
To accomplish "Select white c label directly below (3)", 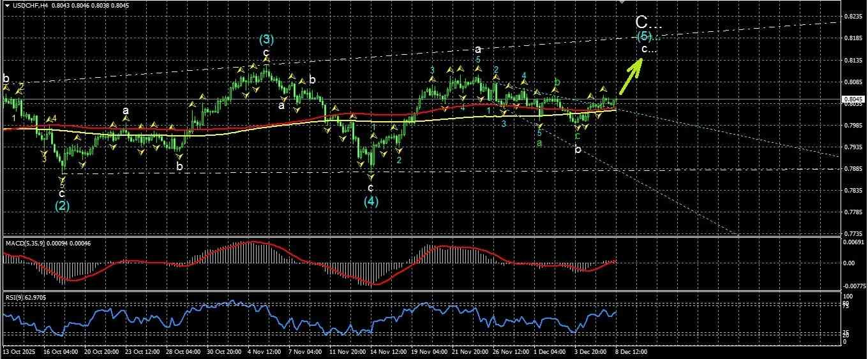I will click(266, 52).
